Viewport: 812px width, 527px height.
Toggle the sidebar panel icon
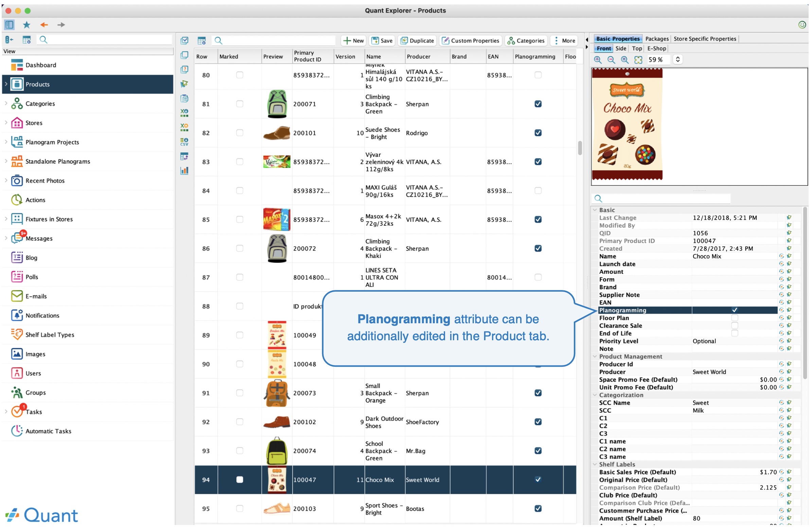(9, 24)
